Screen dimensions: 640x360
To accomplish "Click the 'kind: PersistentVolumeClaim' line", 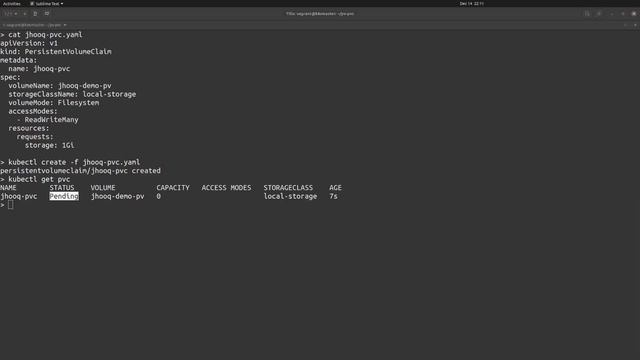I will click(56, 52).
